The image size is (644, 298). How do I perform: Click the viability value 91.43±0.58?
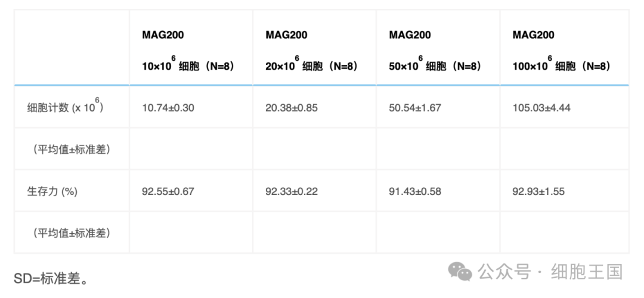coord(415,192)
